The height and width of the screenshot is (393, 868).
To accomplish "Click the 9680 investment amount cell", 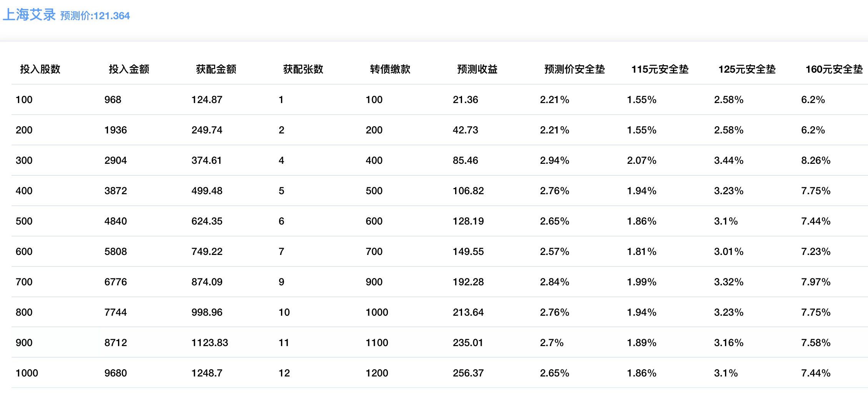I will [x=115, y=373].
